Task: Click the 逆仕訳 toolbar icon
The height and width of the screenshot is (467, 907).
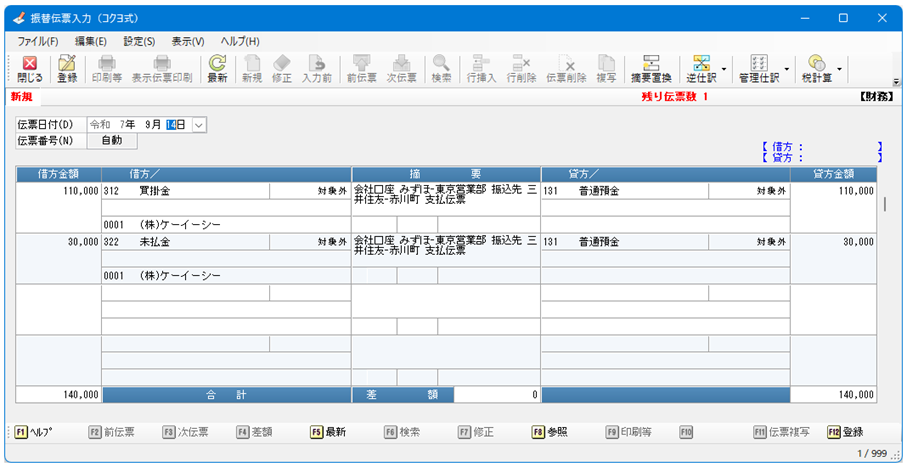Action: [701, 68]
